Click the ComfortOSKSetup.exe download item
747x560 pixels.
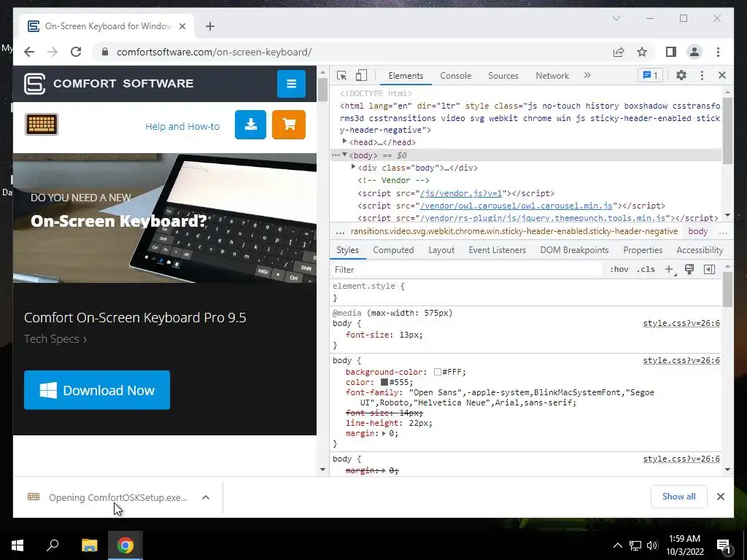(108, 497)
